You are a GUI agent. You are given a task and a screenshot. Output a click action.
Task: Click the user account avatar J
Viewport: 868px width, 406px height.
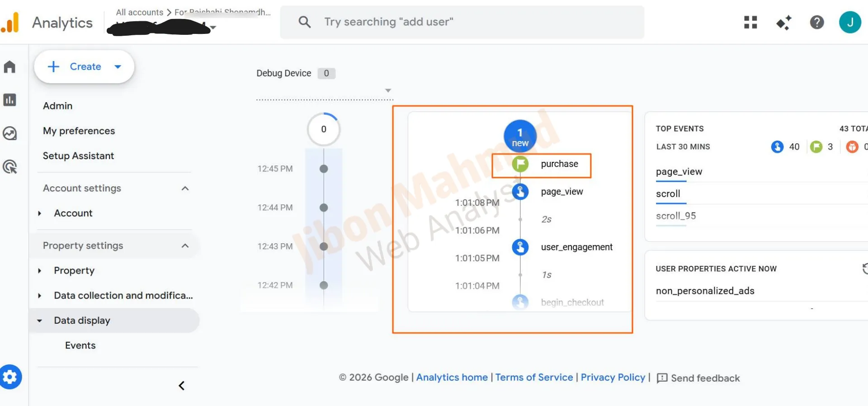(849, 22)
